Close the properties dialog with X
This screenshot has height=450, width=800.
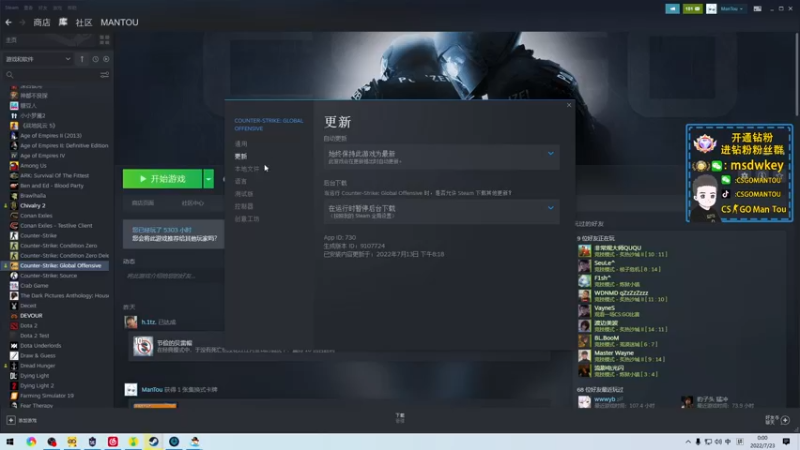click(x=569, y=105)
